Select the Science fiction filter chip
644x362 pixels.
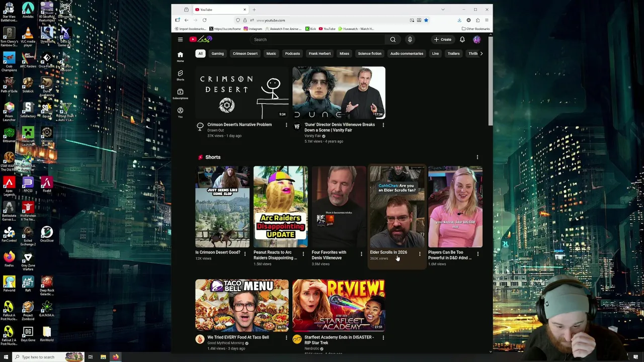tap(369, 53)
